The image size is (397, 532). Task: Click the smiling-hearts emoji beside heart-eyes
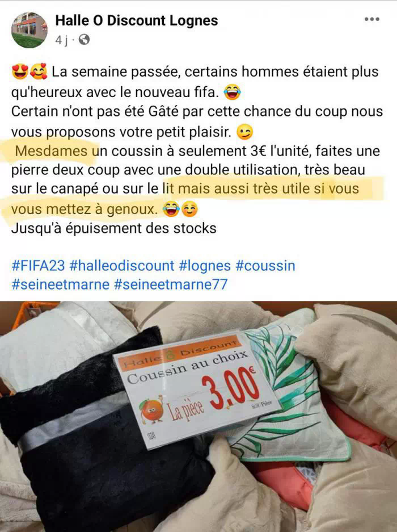(x=39, y=72)
